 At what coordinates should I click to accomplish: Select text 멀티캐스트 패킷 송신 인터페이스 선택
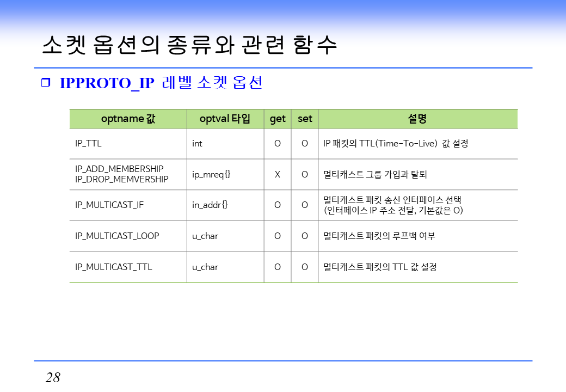pyautogui.click(x=392, y=200)
